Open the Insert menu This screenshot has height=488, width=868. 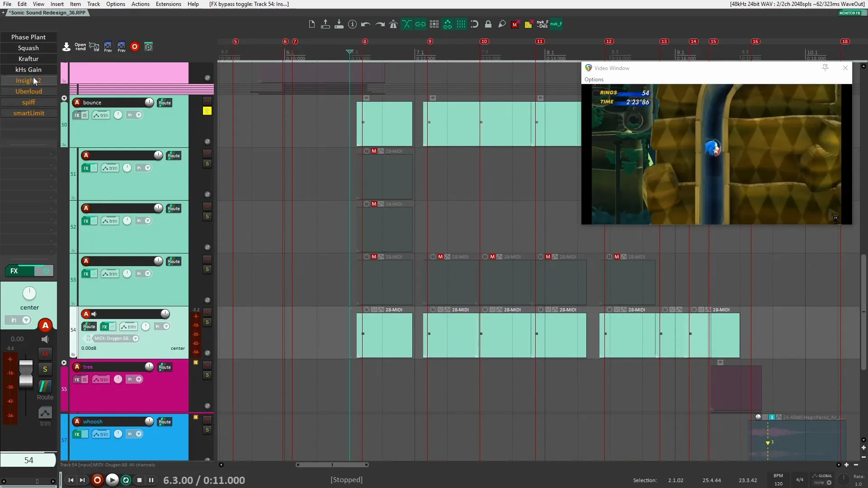point(57,4)
